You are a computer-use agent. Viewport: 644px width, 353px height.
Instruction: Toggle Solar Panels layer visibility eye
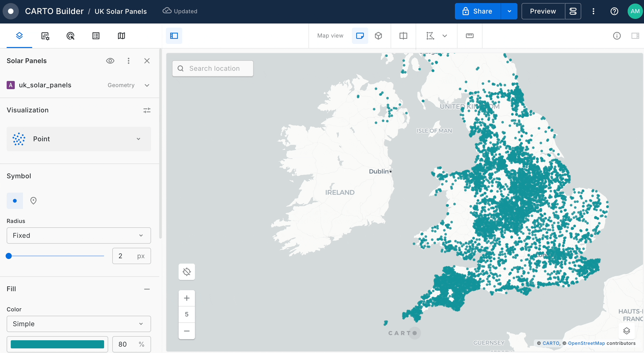click(110, 61)
